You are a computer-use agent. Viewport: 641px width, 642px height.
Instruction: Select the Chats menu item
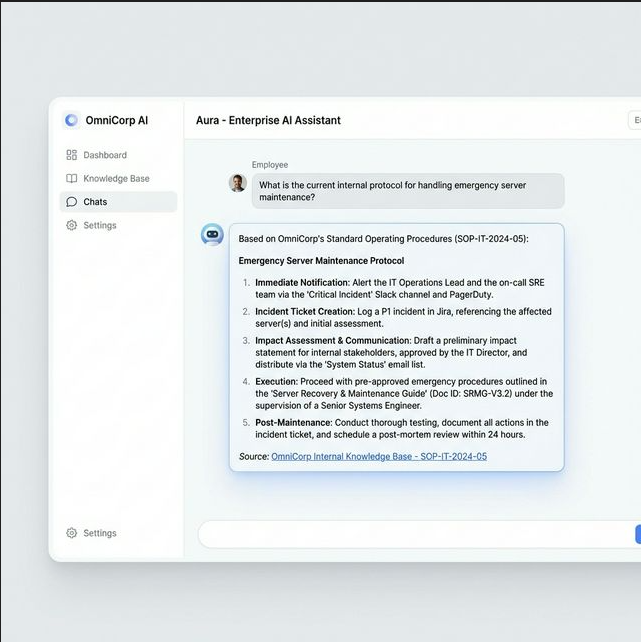(119, 202)
